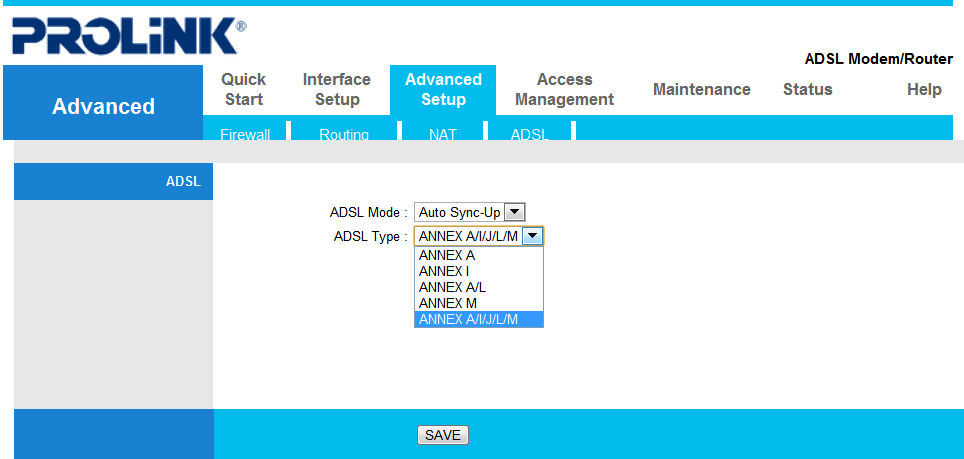Viewport: 964px width, 459px height.
Task: Open NAT sub-menu
Action: (x=443, y=134)
